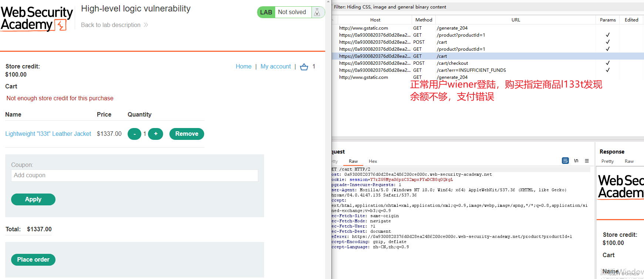
Task: Toggle the word-wrap icon in Request pane
Action: (x=565, y=161)
